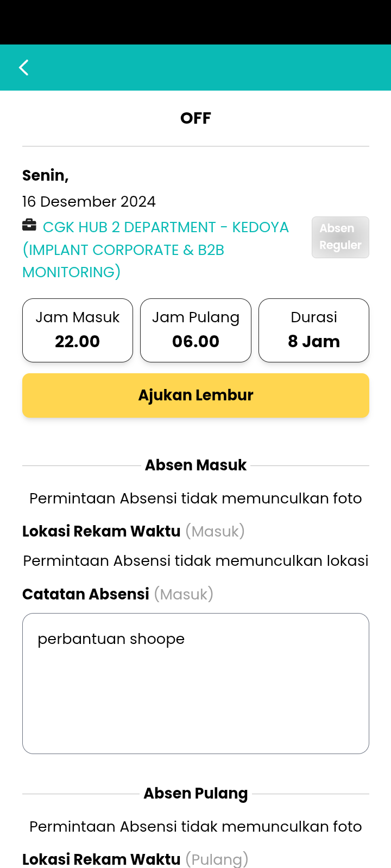Screen dimensions: 391x868
Task: Tap the 16 Desember 2024 date
Action: [89, 202]
